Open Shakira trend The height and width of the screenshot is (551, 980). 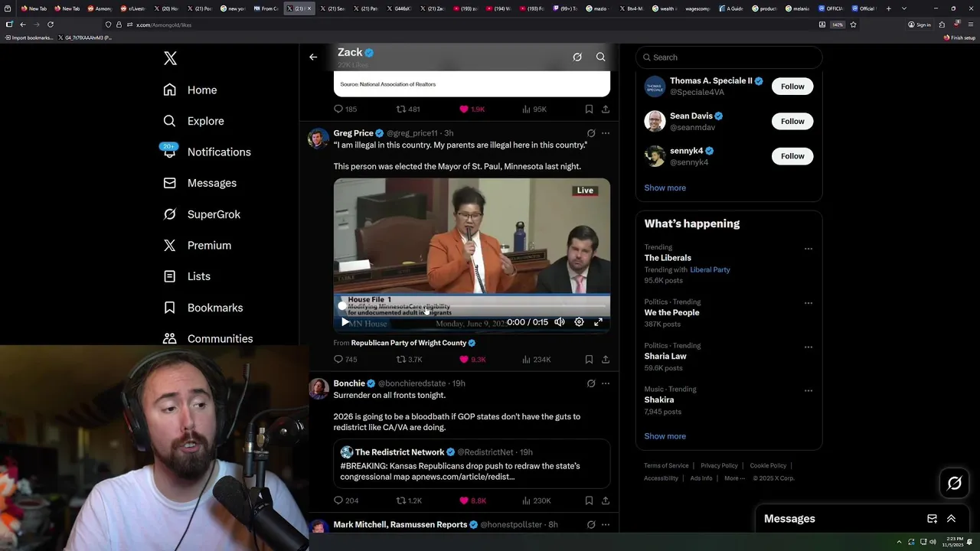tap(659, 399)
